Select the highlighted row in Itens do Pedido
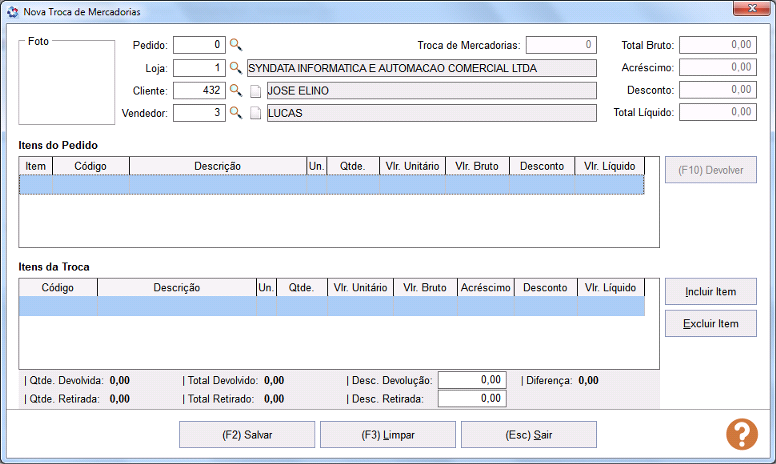Viewport: 776px width, 464px height. [332, 185]
